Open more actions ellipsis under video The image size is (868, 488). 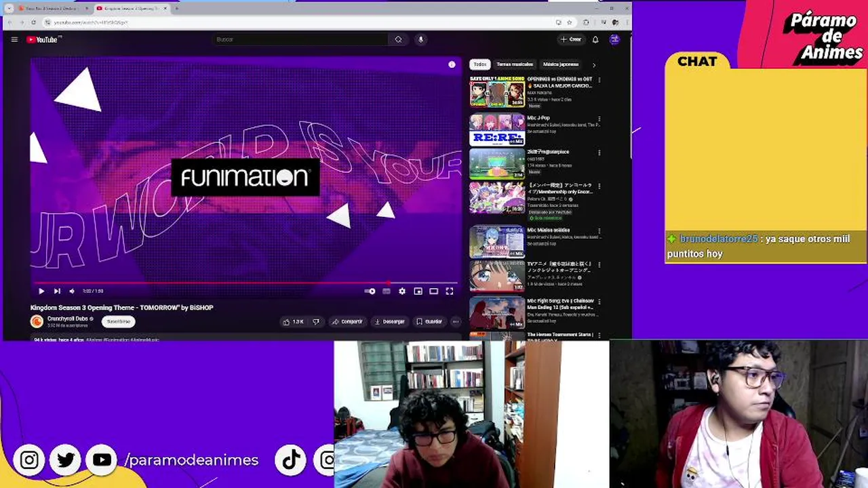(x=456, y=321)
